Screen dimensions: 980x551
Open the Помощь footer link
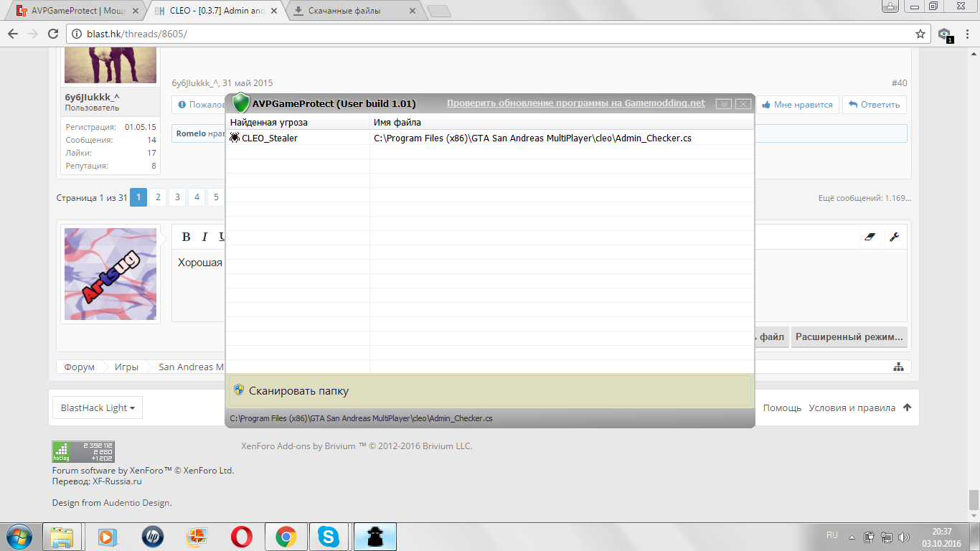point(782,408)
